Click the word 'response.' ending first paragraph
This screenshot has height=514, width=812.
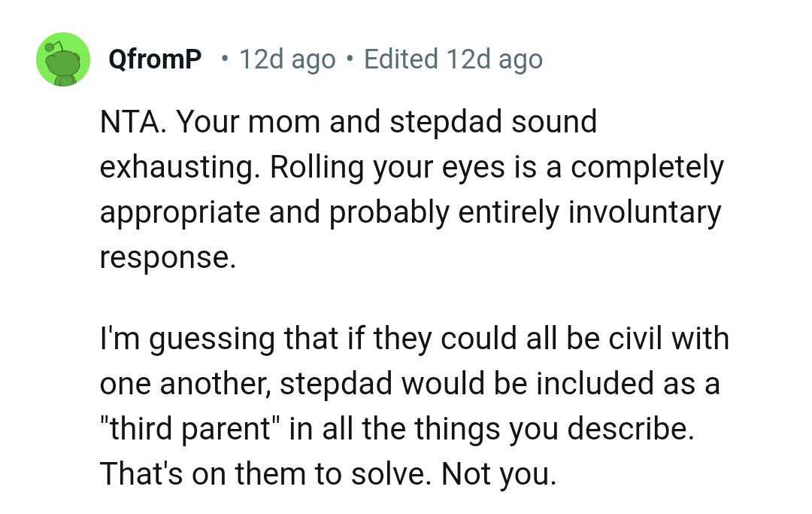click(168, 257)
